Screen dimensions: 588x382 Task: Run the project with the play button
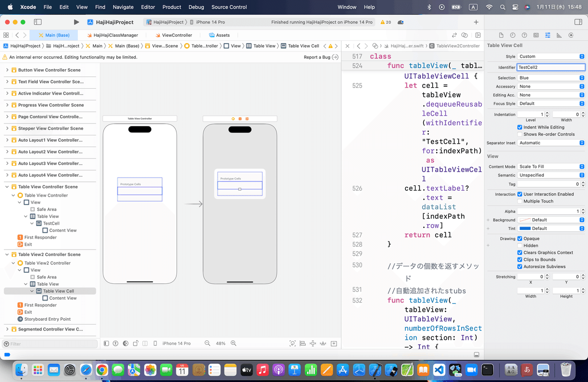click(x=76, y=22)
